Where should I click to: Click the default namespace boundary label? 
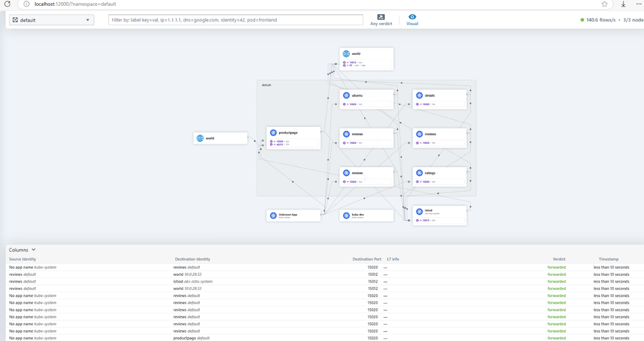pyautogui.click(x=266, y=85)
